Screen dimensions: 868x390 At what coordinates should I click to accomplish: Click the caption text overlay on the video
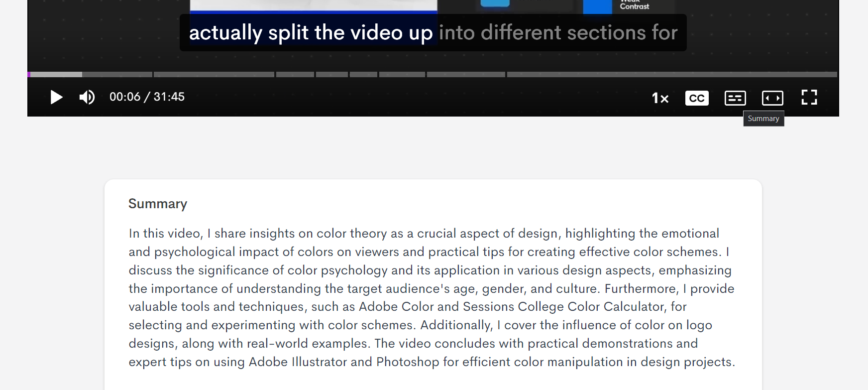point(433,33)
